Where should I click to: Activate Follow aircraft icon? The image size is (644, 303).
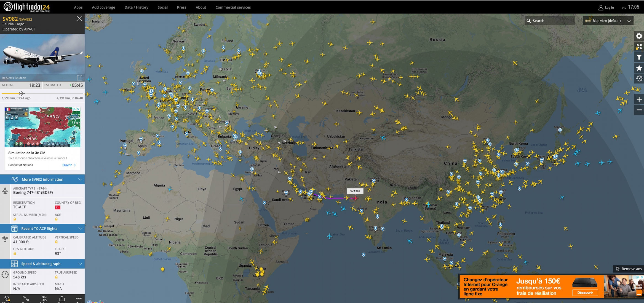44,299
